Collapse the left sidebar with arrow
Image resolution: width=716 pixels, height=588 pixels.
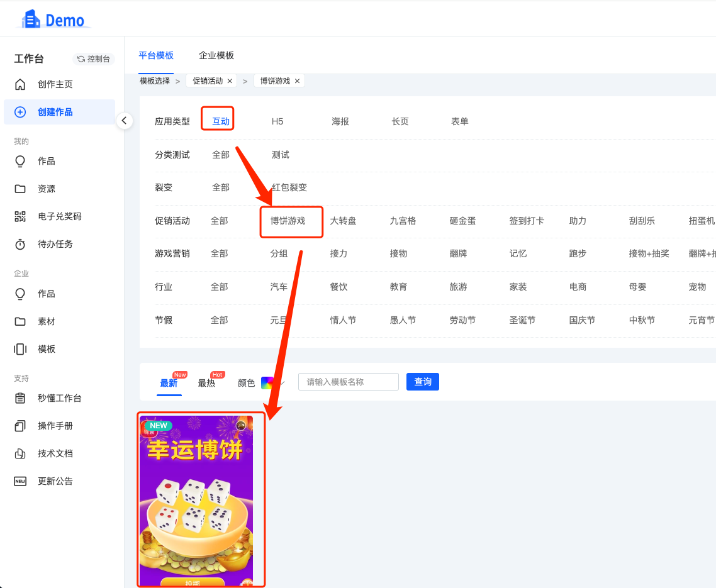tap(125, 120)
